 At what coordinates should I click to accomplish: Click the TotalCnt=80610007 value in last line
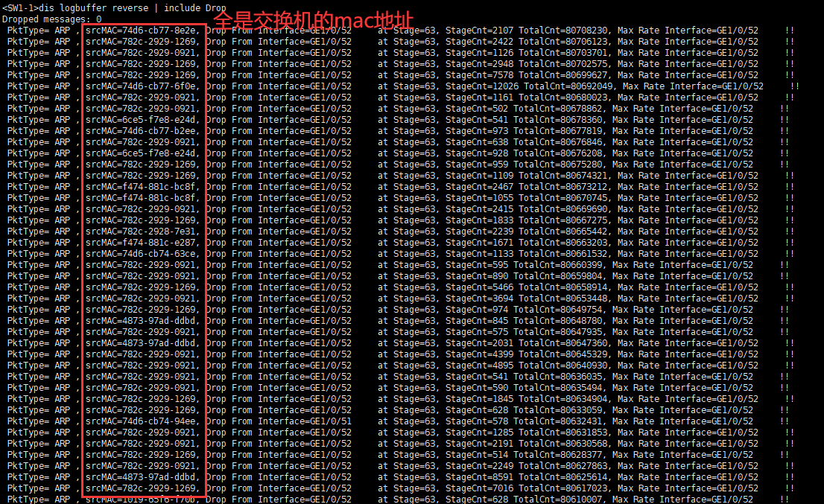pos(560,500)
